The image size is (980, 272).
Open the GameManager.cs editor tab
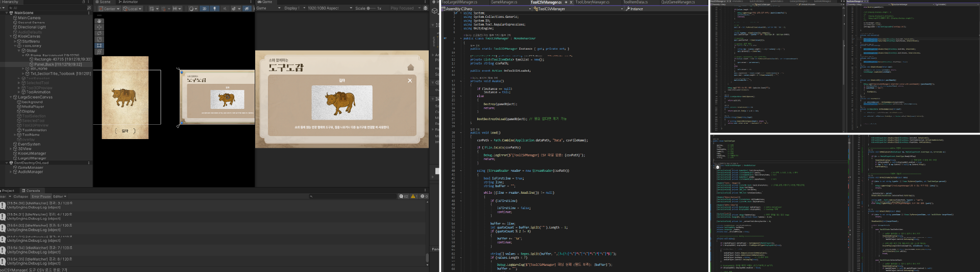[504, 2]
